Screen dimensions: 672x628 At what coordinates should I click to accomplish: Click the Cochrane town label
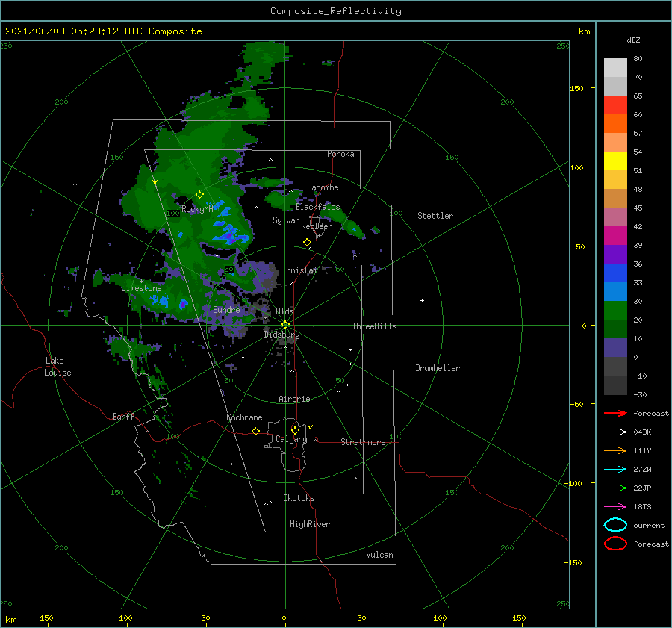(244, 417)
